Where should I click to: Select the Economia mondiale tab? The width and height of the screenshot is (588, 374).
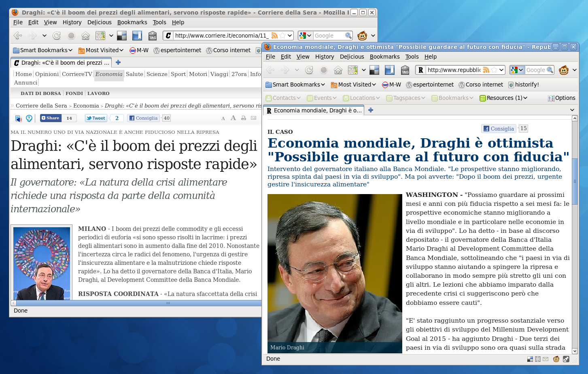click(x=314, y=110)
